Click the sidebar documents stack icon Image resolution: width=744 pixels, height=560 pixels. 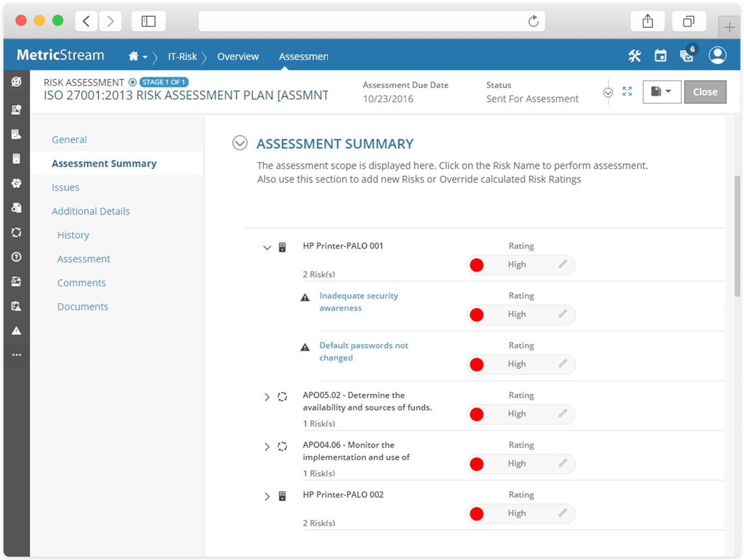17,208
